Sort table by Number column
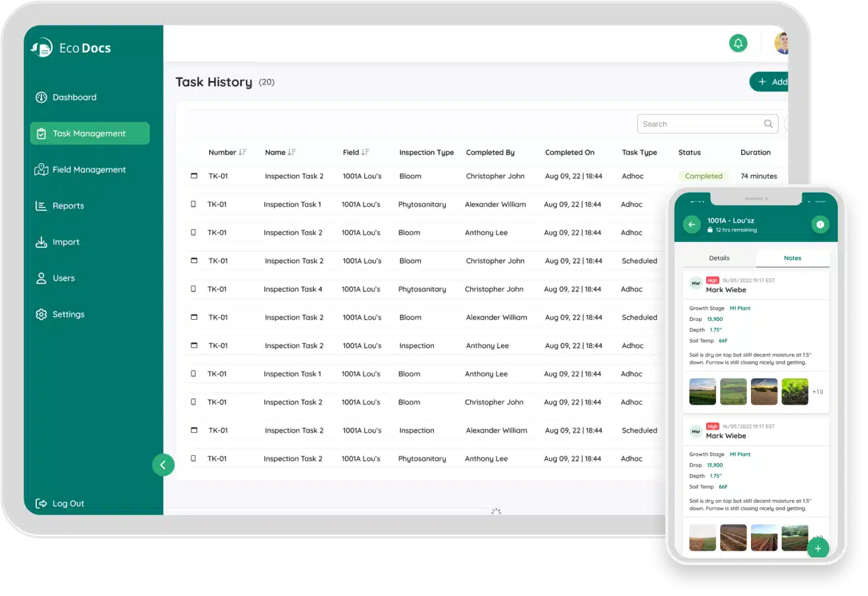The image size is (868, 596). [x=243, y=153]
